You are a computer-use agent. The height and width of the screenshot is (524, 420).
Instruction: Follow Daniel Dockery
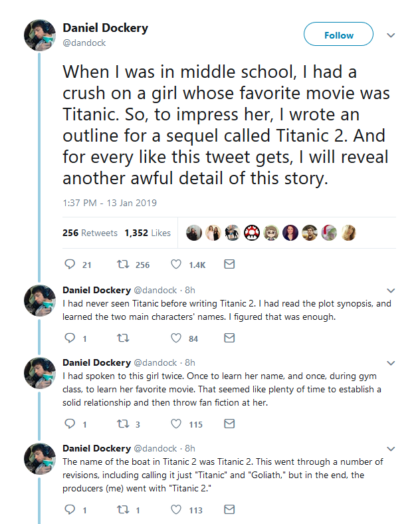point(338,35)
